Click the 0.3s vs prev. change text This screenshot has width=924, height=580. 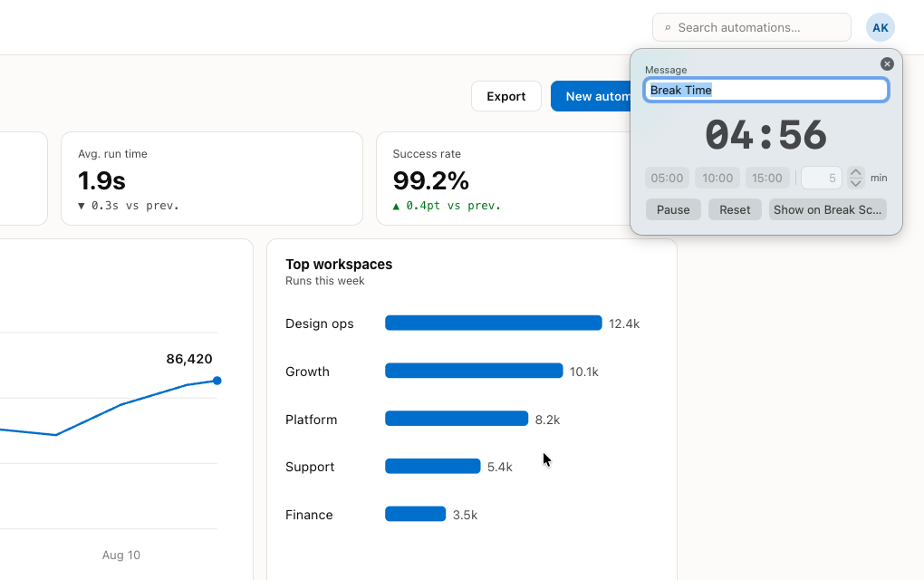tap(129, 206)
